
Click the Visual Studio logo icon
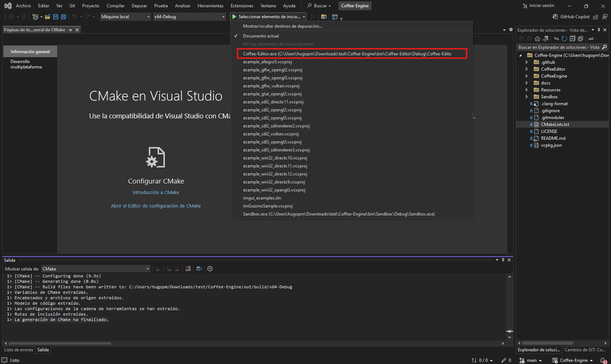[8, 6]
